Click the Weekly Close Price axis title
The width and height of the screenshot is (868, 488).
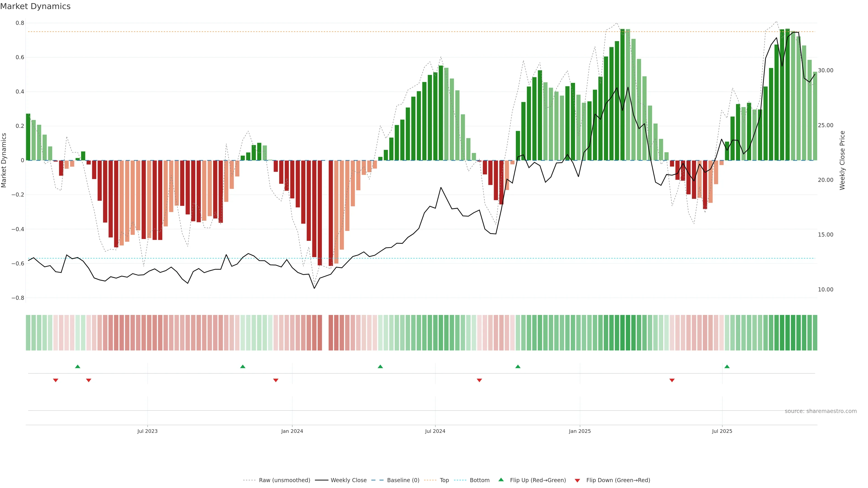click(842, 160)
